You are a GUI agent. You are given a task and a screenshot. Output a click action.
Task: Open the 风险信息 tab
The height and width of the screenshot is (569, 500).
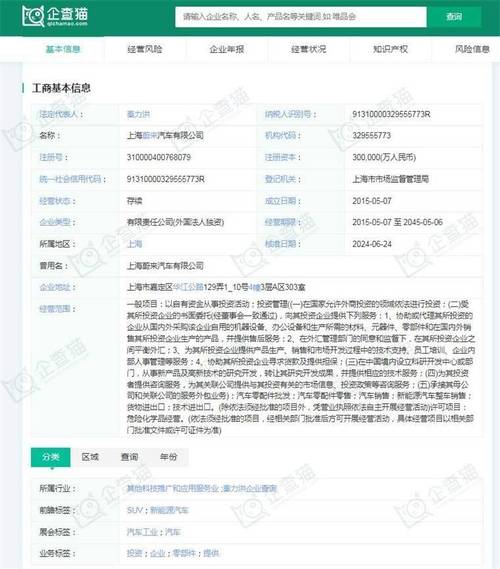(472, 49)
